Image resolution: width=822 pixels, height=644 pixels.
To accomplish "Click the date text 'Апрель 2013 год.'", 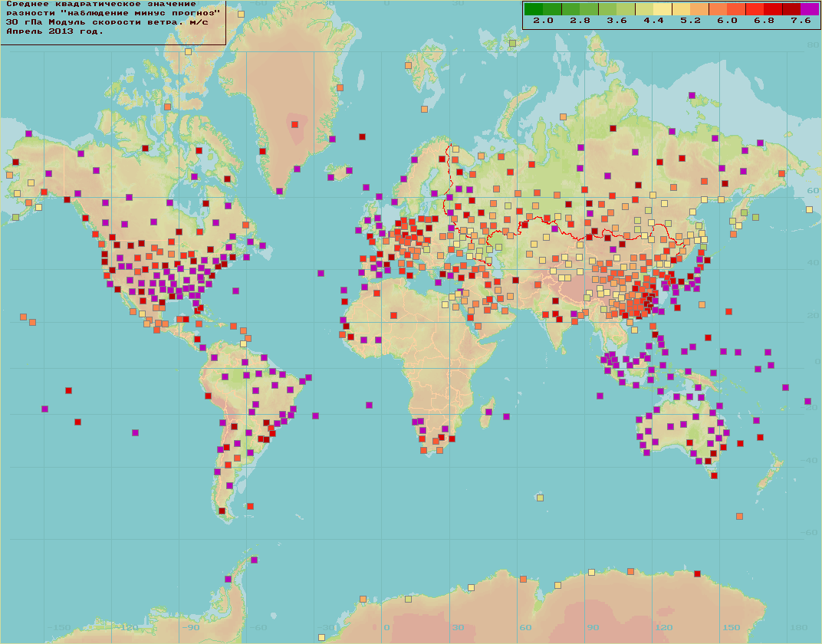I will point(54,31).
